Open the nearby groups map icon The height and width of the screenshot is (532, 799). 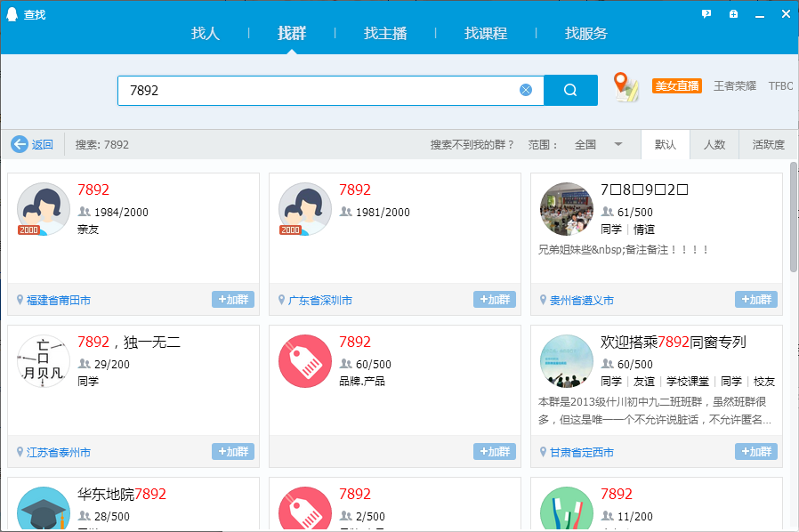point(626,86)
